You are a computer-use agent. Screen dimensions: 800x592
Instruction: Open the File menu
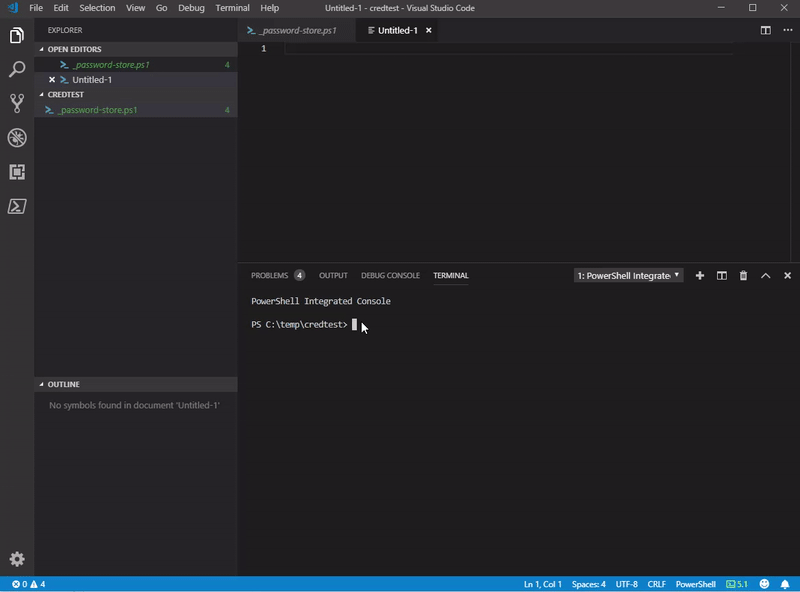click(x=36, y=8)
